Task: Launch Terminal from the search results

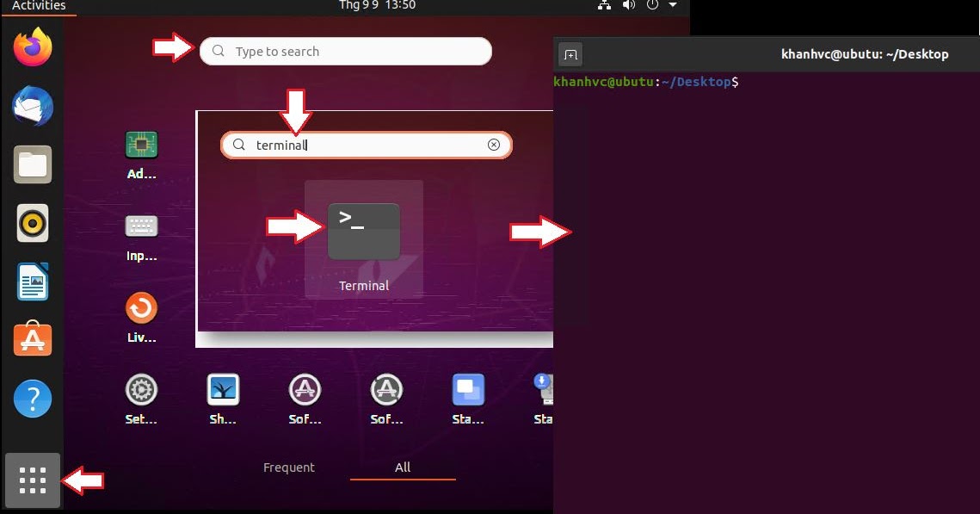Action: tap(363, 230)
